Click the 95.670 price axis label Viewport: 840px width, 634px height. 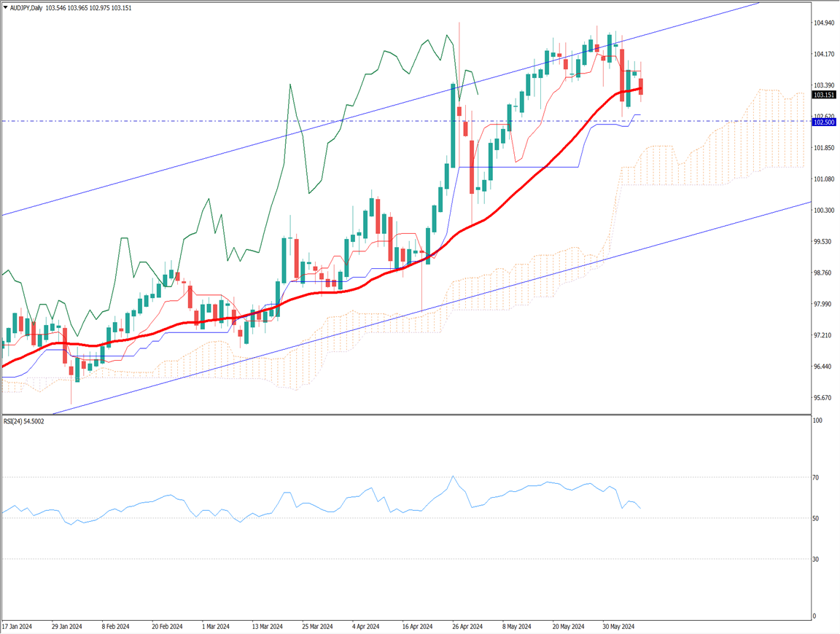[x=824, y=398]
